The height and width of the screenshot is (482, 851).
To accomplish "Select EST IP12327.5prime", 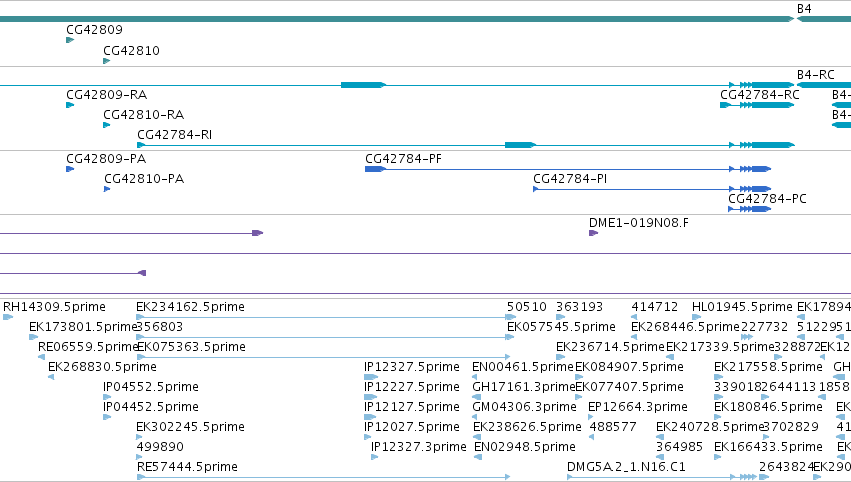I will pyautogui.click(x=412, y=367).
